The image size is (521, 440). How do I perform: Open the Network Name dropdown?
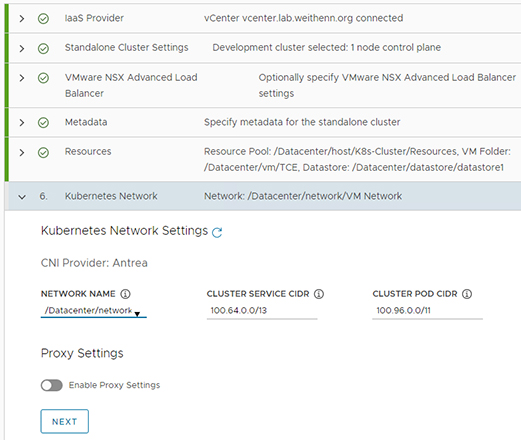(94, 311)
